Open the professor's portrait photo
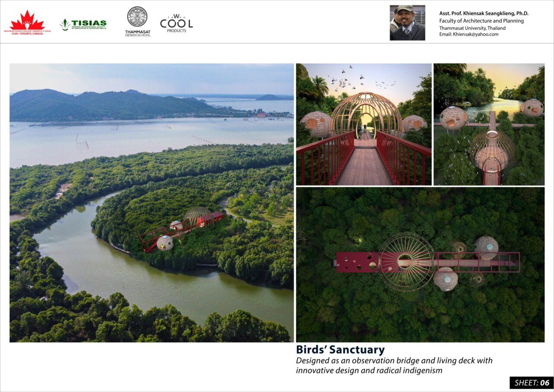Screen dimensions: 554x392 coord(407,23)
